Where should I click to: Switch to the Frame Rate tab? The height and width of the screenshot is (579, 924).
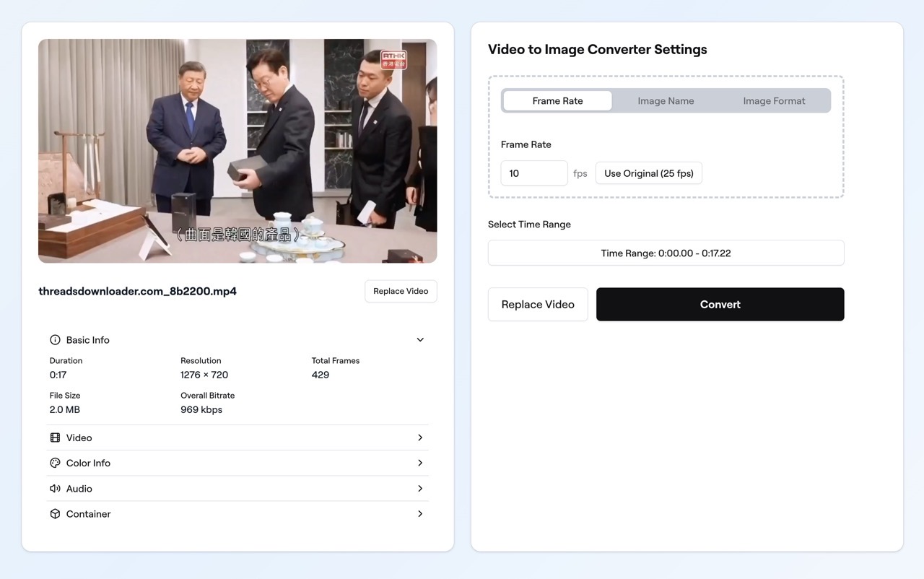(x=557, y=101)
